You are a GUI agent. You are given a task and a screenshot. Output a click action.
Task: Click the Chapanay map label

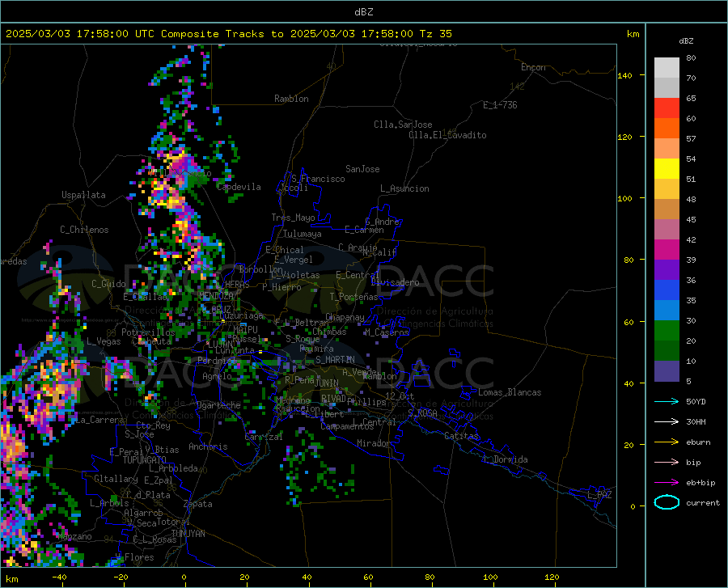[x=345, y=317]
